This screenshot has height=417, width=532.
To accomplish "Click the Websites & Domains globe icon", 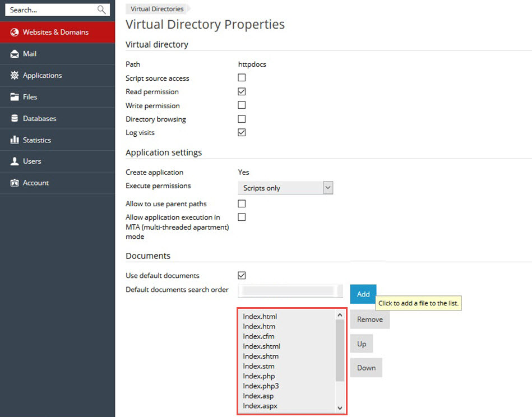I will coord(15,33).
